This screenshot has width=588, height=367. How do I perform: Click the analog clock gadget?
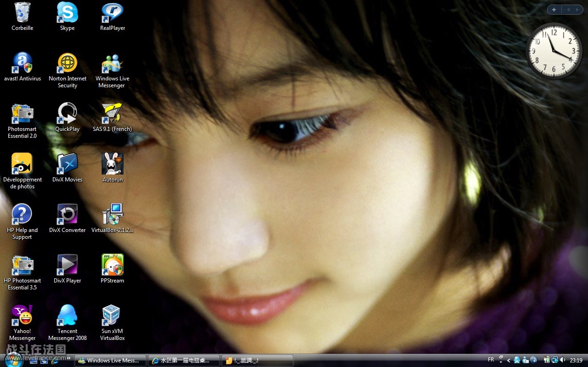click(x=554, y=51)
